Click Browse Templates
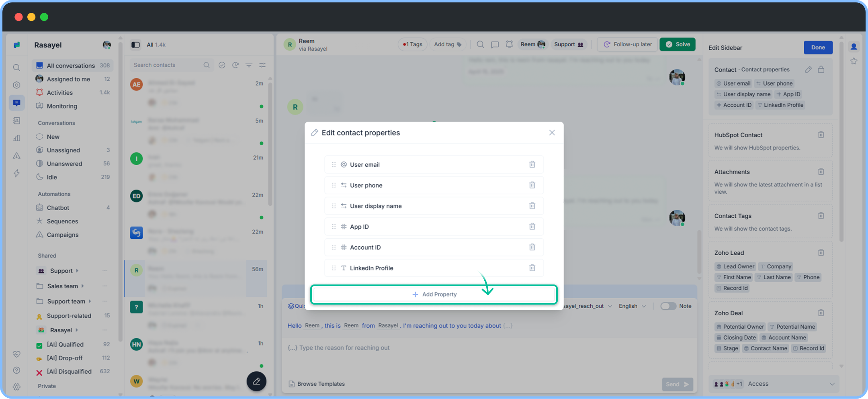The height and width of the screenshot is (399, 868). coord(317,384)
